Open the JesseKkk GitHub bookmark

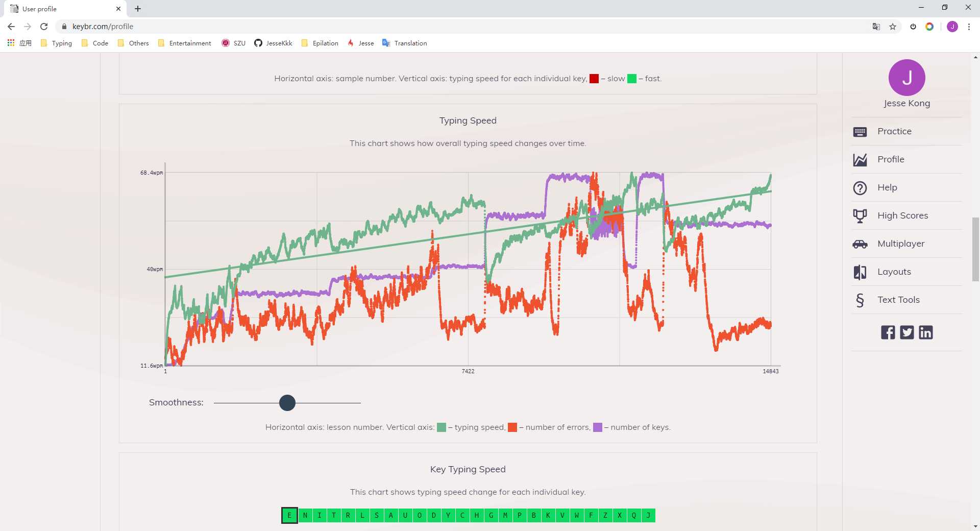(273, 43)
